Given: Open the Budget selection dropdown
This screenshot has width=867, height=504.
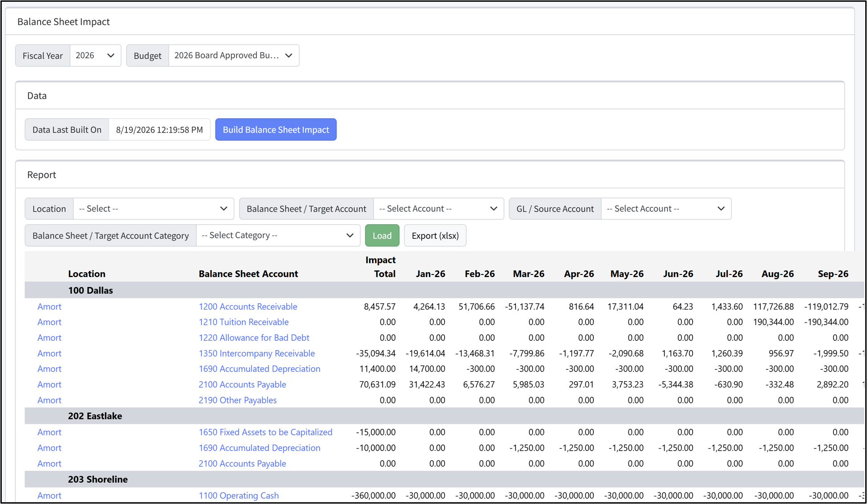Looking at the screenshot, I should (x=234, y=56).
